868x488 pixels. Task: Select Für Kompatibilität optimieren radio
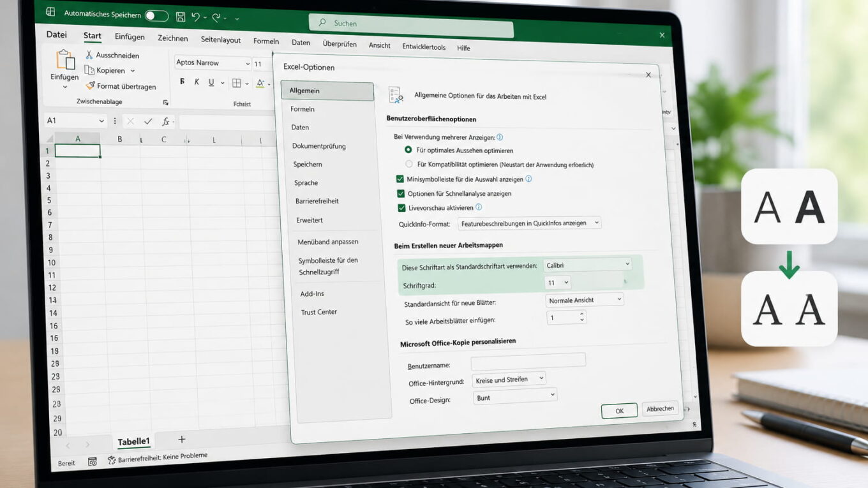[x=409, y=164]
